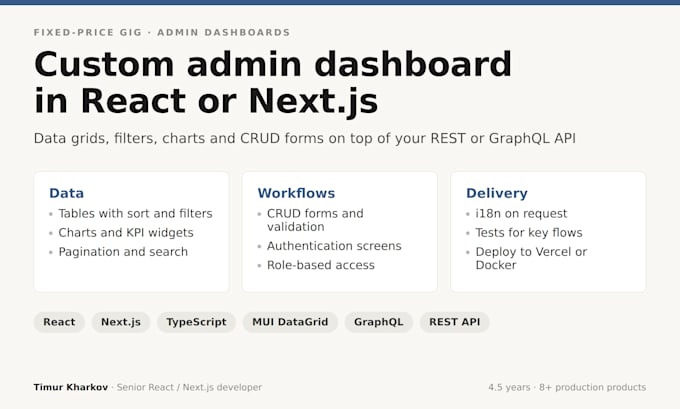Click 'Pagination and search' item
This screenshot has height=409, width=680.
[123, 252]
